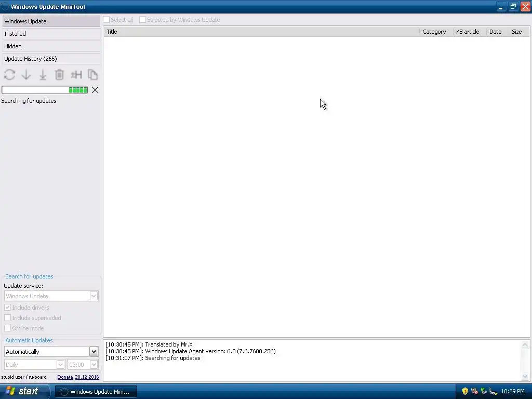Click the refresh/check for updates icon
This screenshot has height=399, width=532.
(9, 75)
